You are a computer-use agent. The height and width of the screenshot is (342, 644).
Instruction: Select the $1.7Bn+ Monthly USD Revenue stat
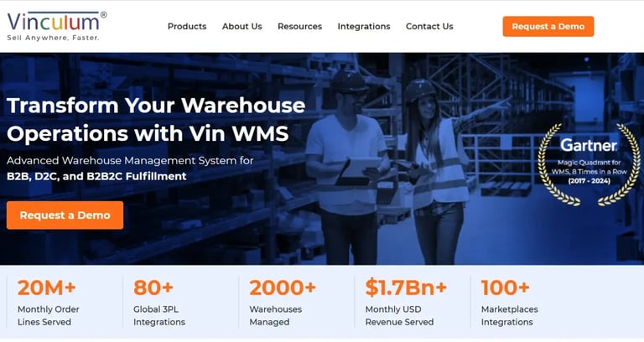[406, 303]
